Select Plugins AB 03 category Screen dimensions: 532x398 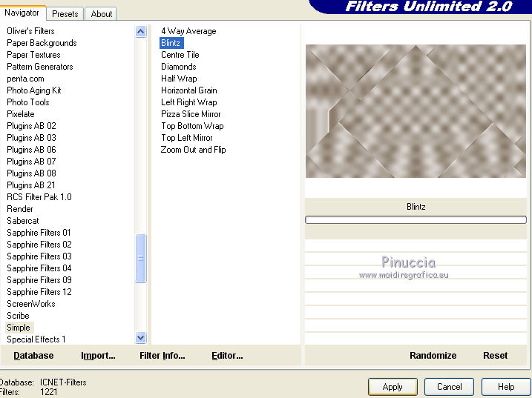point(31,138)
